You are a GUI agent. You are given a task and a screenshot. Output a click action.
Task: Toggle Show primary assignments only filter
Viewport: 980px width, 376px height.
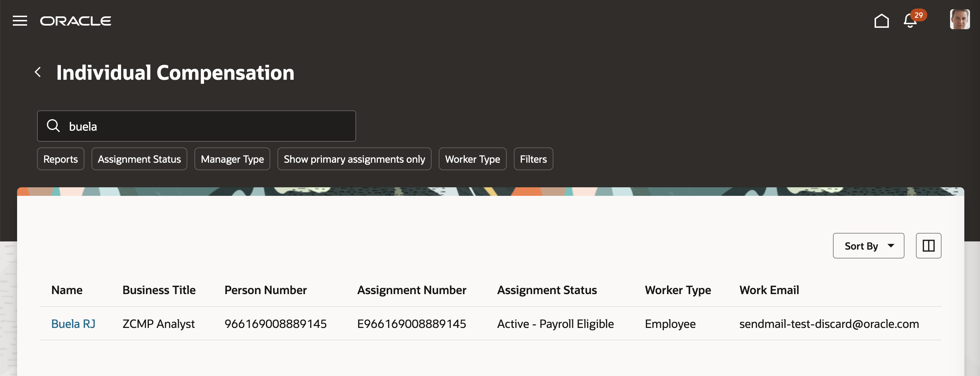354,159
